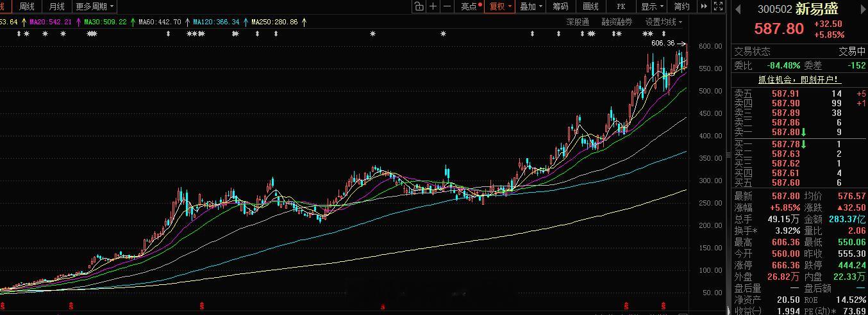The image size is (868, 315).
Task: Click the 买五 price 587.60
Action: (x=785, y=182)
